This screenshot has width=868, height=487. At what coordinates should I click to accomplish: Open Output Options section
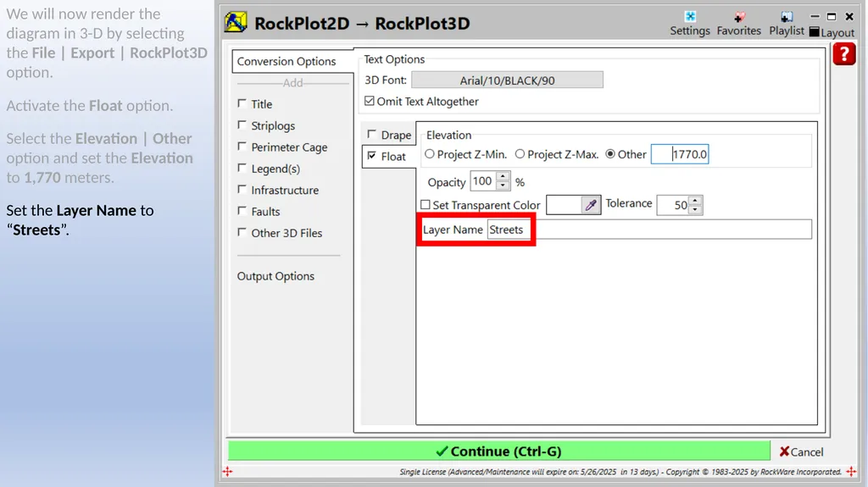pyautogui.click(x=275, y=276)
